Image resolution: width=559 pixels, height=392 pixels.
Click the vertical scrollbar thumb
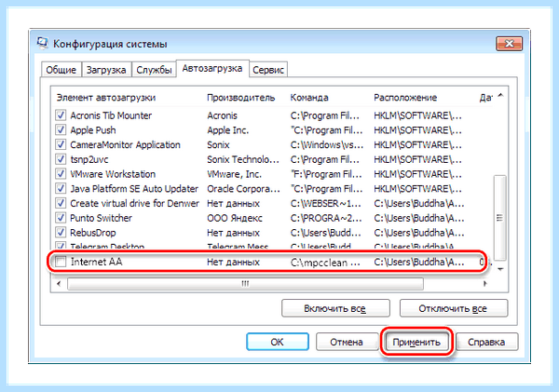pos(499,218)
